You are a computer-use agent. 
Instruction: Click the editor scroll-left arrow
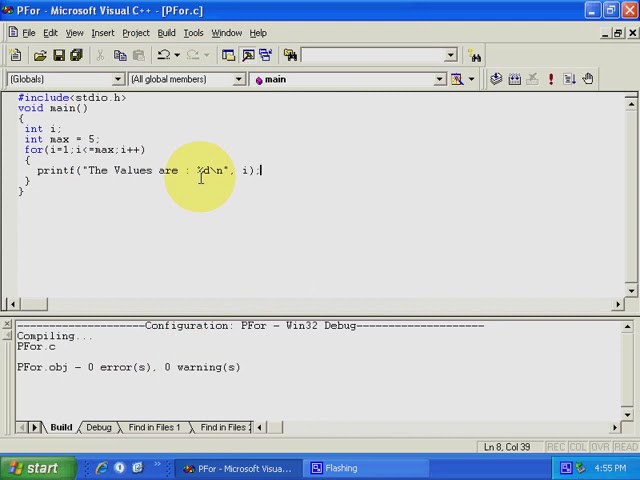coord(13,304)
